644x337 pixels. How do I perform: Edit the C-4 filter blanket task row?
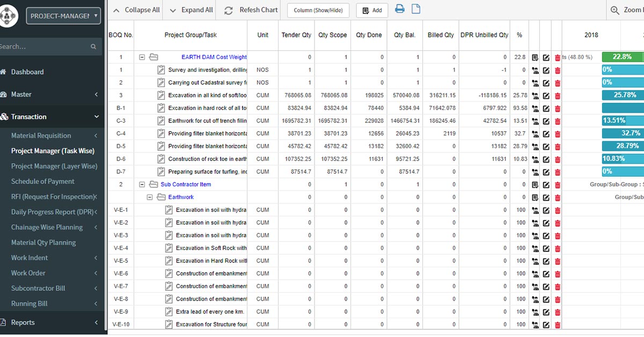coord(546,134)
